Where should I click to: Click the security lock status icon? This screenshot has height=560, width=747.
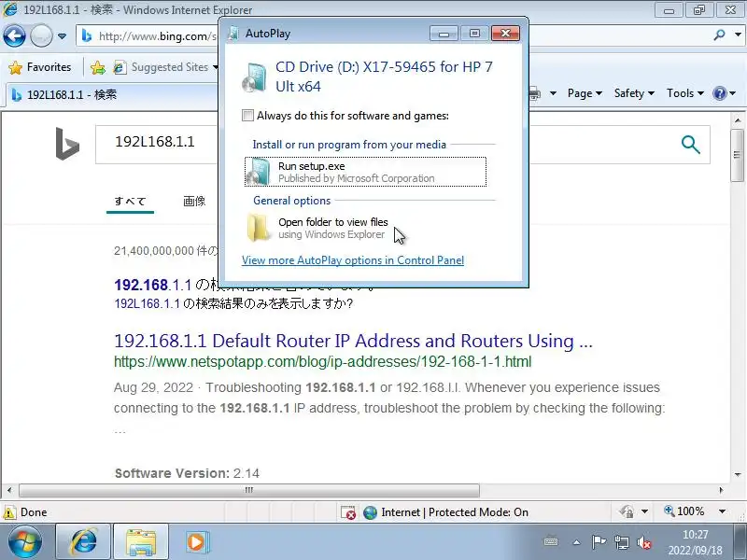click(627, 511)
